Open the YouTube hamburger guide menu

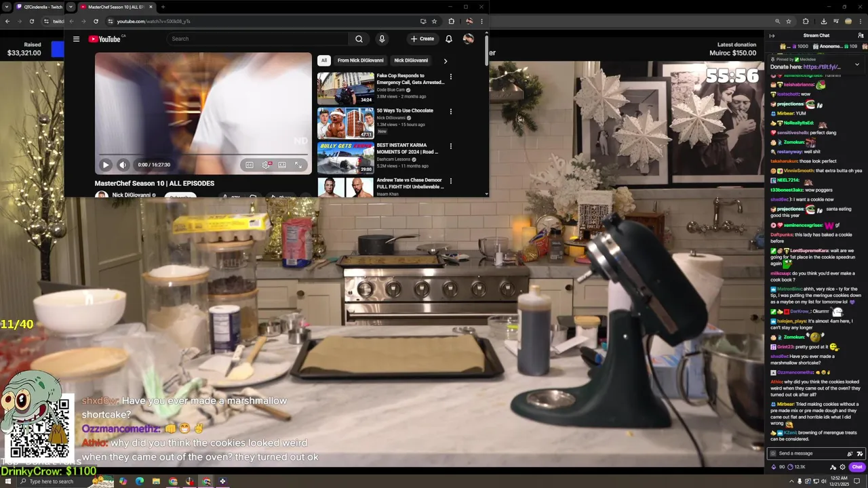[77, 39]
